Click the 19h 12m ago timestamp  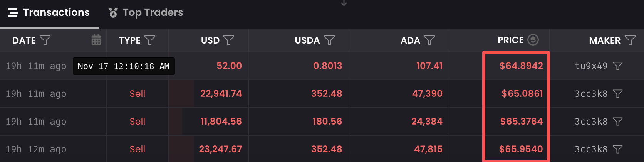(x=36, y=149)
